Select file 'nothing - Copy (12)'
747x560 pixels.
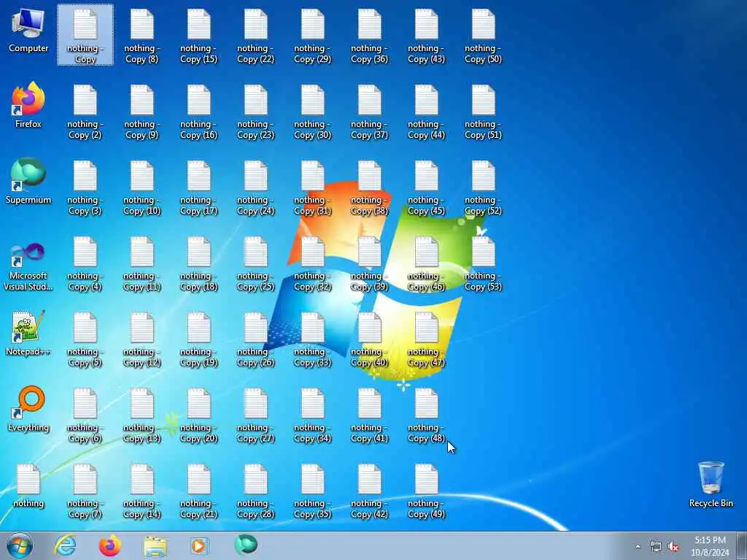click(142, 340)
